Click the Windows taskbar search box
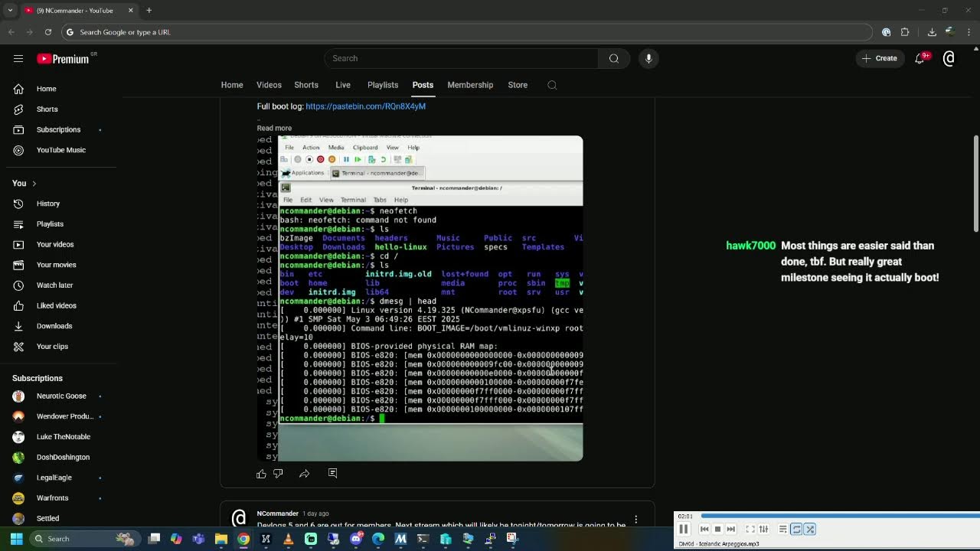Image resolution: width=980 pixels, height=551 pixels. (x=84, y=539)
